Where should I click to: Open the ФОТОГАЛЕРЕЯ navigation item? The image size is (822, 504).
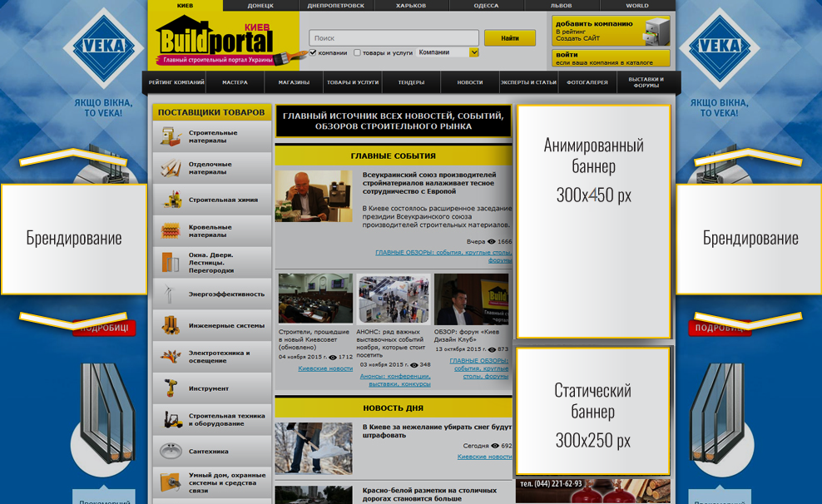point(587,82)
